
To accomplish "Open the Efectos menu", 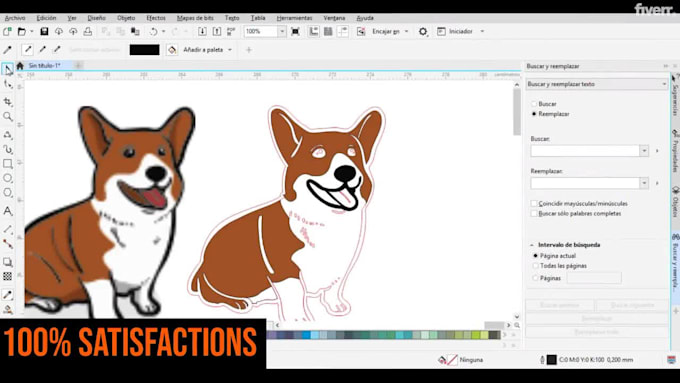I will 156,18.
